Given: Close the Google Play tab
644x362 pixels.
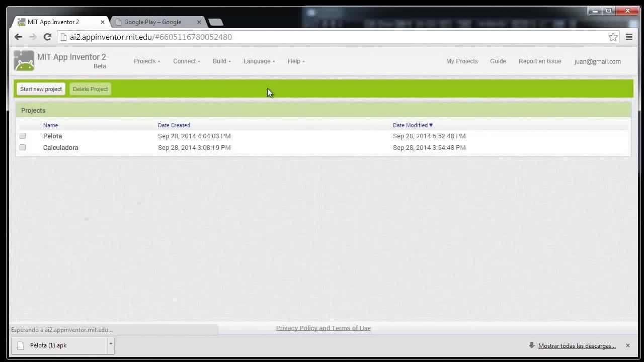Looking at the screenshot, I should (x=199, y=22).
